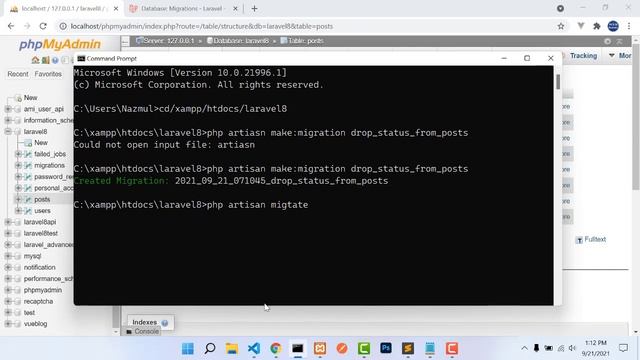Screen dimensions: 640x360
Task: Select the laravel8test database
Action: point(41,233)
